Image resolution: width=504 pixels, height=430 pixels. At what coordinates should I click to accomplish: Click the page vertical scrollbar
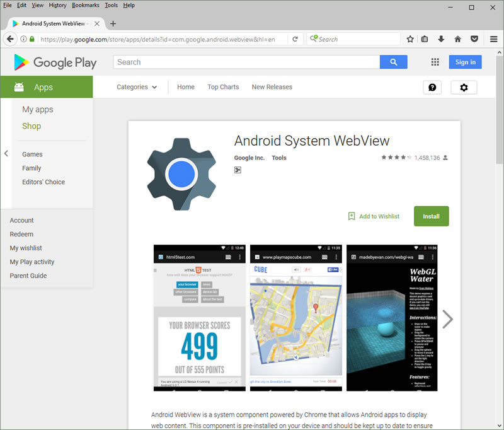tap(500, 109)
